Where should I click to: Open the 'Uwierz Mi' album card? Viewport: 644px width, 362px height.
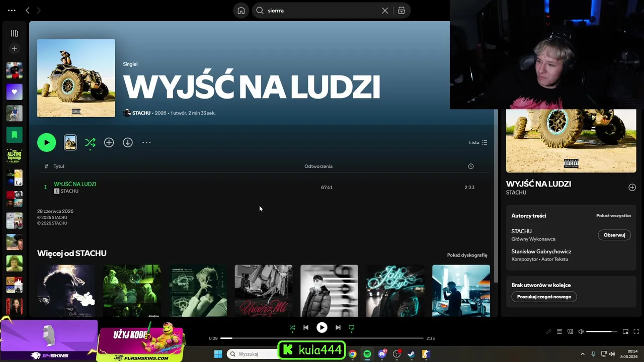264,291
